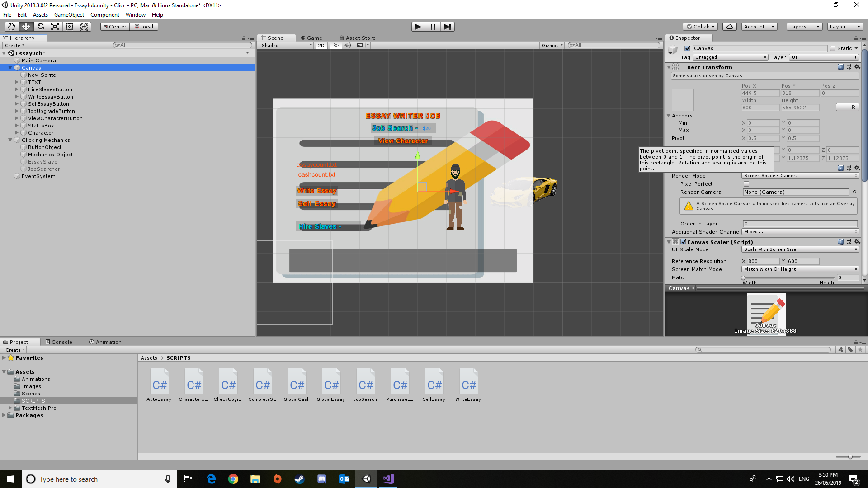Image resolution: width=868 pixels, height=488 pixels.
Task: Open the Assets menu
Action: (40, 15)
